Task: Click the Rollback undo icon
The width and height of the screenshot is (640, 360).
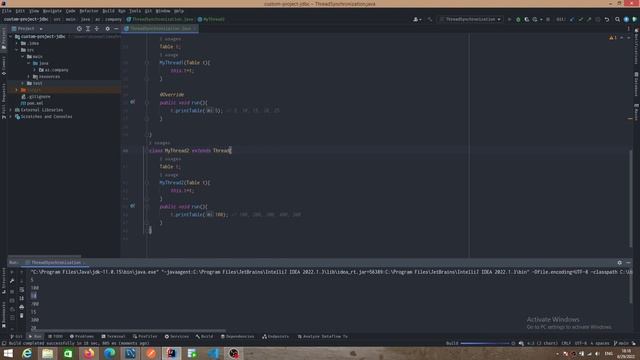Action: coord(607,19)
